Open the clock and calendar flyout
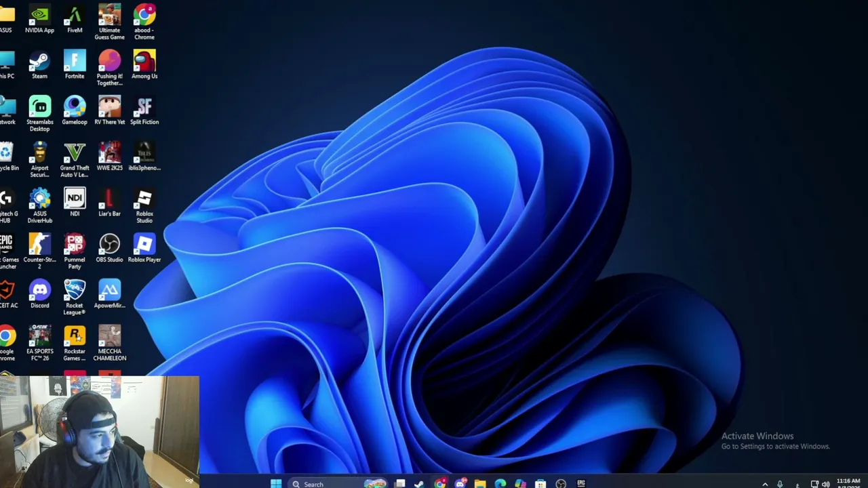Viewport: 868px width, 488px height. (x=848, y=483)
